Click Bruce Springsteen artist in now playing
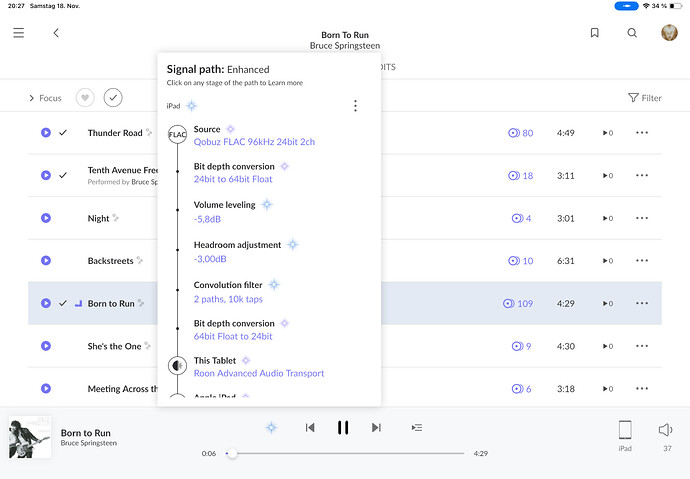The height and width of the screenshot is (479, 690). [88, 443]
